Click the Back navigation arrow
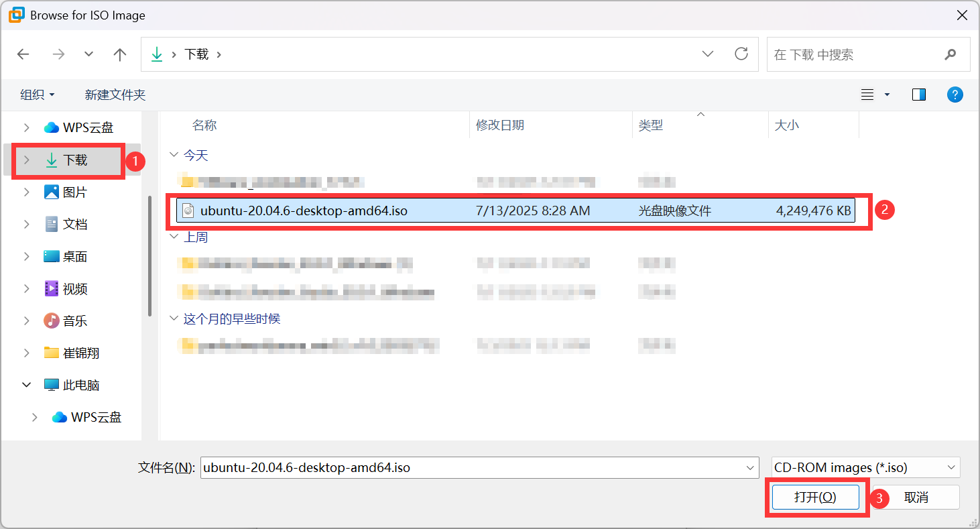 click(x=23, y=54)
